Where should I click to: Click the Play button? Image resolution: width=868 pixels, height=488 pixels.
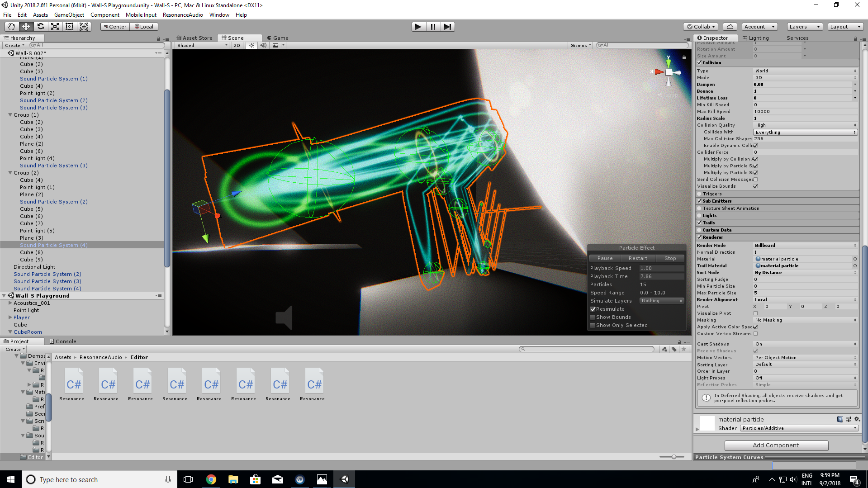(x=418, y=27)
